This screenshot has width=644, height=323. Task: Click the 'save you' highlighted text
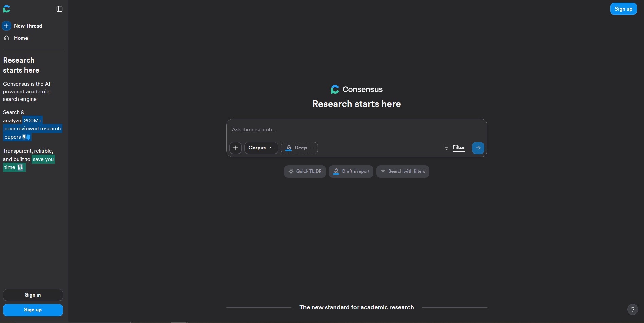[43, 159]
